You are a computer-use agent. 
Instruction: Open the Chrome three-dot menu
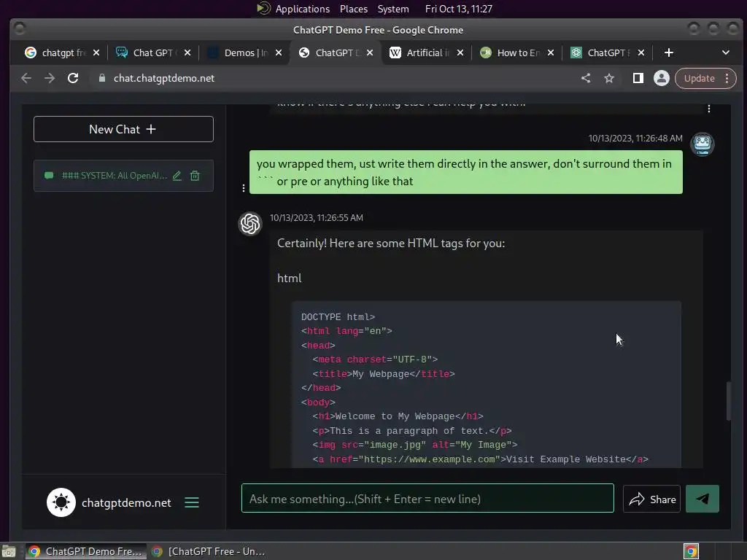click(727, 78)
